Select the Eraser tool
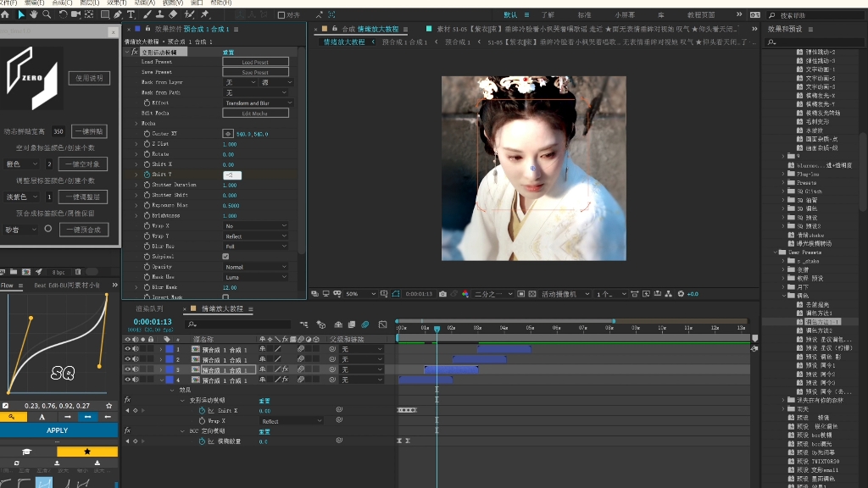Image resolution: width=868 pixels, height=488 pixels. (173, 14)
